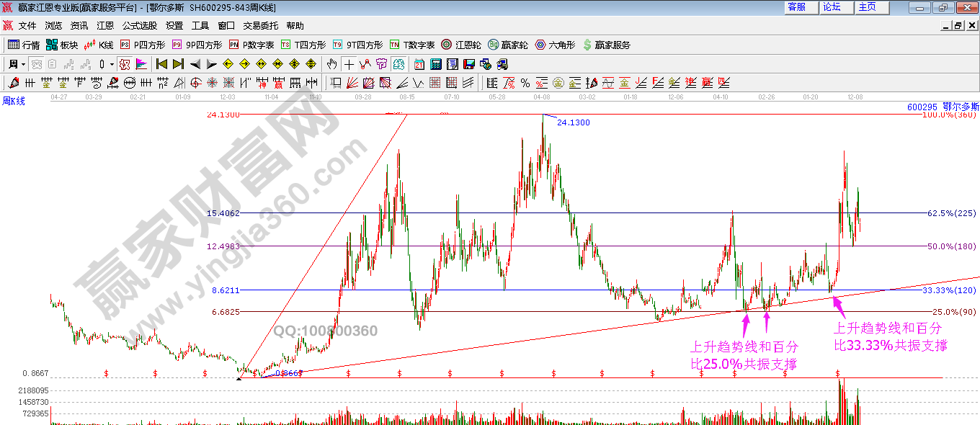This screenshot has height=425, width=980.
Task: Open the 江恩轮 Gann wheel tool
Action: (x=461, y=45)
